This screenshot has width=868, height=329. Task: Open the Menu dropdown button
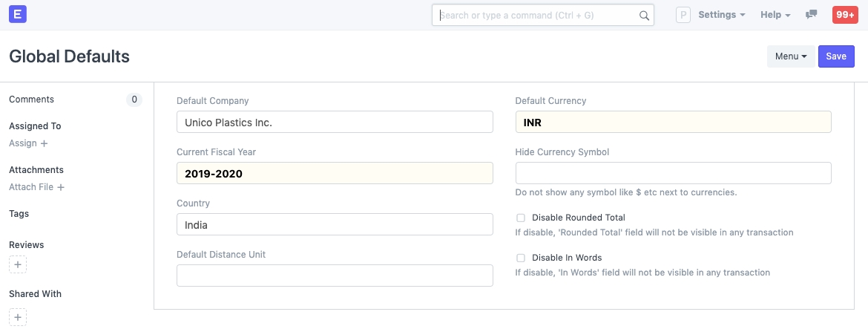[790, 56]
